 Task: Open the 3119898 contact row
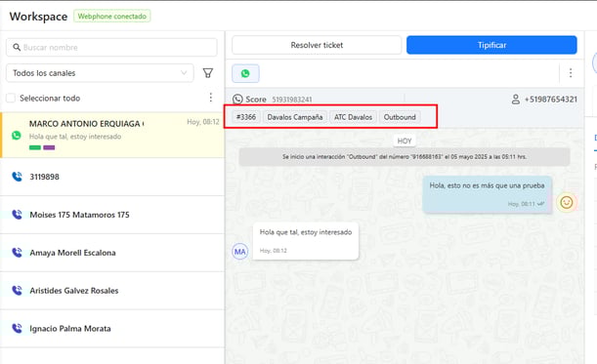tap(112, 177)
